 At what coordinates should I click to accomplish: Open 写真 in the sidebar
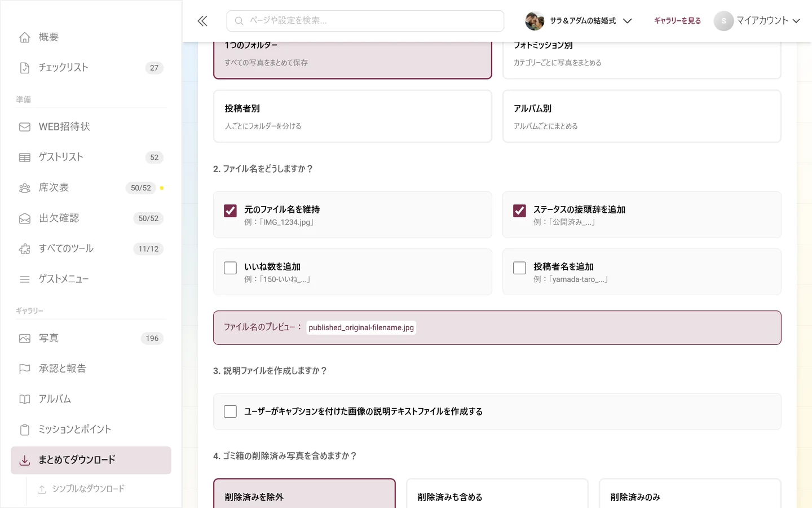pos(91,339)
